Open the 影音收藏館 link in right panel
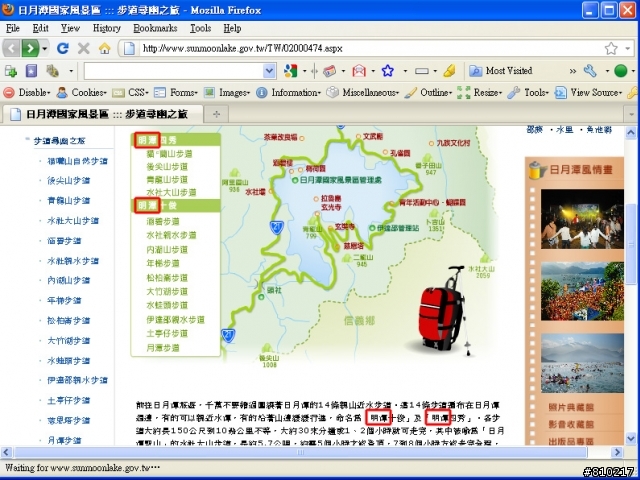This screenshot has width=640, height=480. pos(571,424)
